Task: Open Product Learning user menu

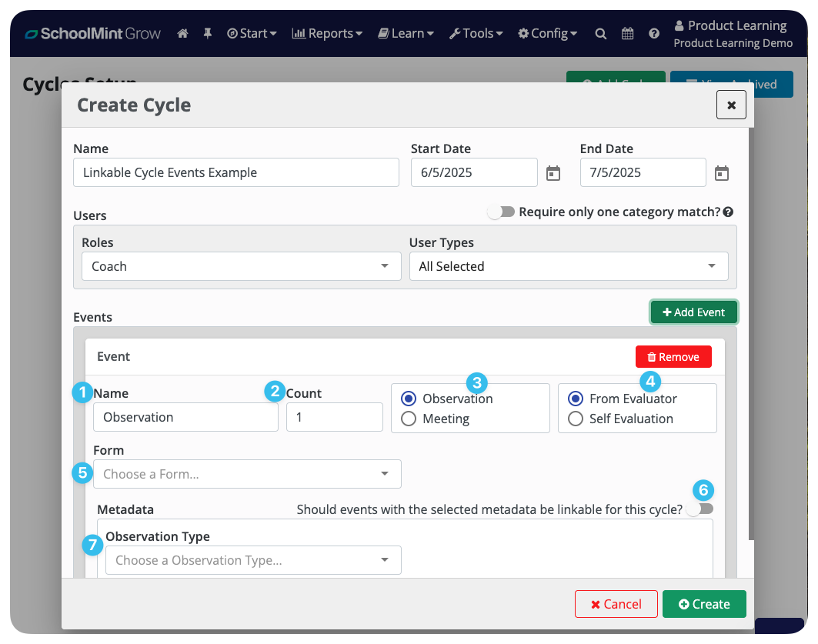Action: [733, 34]
